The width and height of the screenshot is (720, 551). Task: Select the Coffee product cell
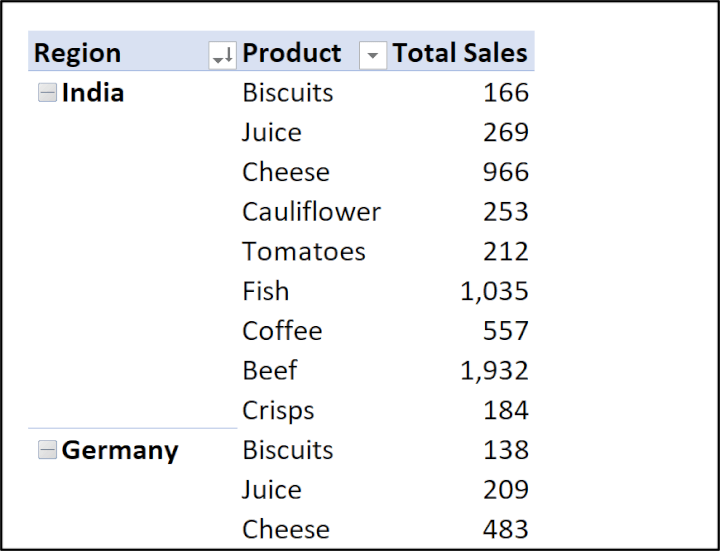tap(282, 331)
